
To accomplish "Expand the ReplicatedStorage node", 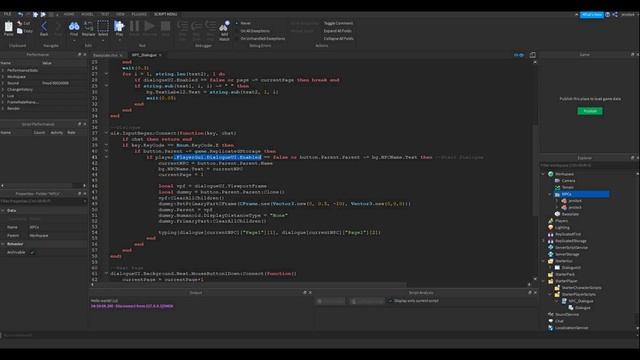I will [543, 241].
